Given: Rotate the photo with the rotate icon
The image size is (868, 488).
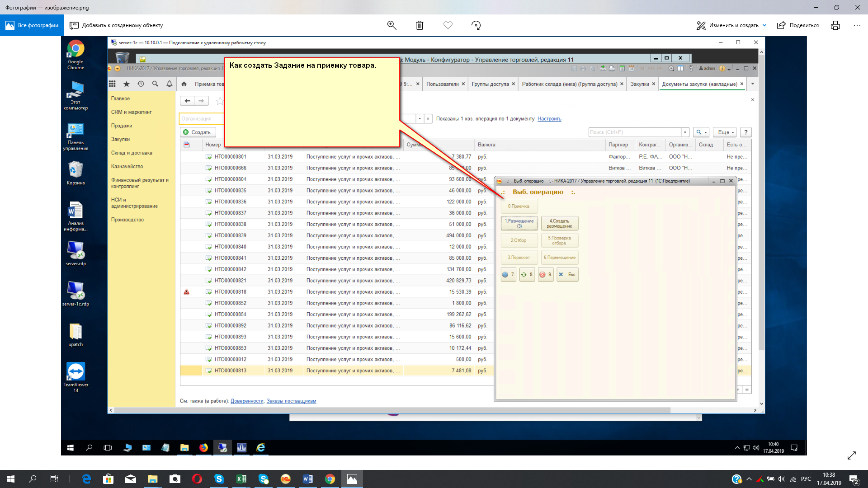Looking at the screenshot, I should (x=476, y=25).
